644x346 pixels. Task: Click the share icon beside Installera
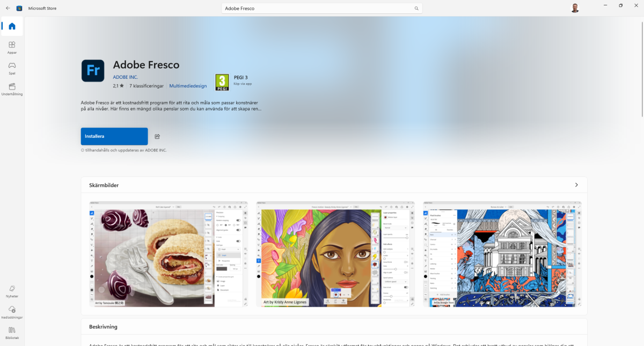click(x=157, y=137)
